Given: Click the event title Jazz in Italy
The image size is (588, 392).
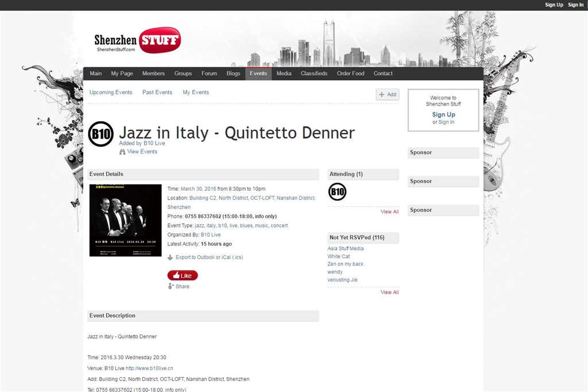Looking at the screenshot, I should click(237, 133).
